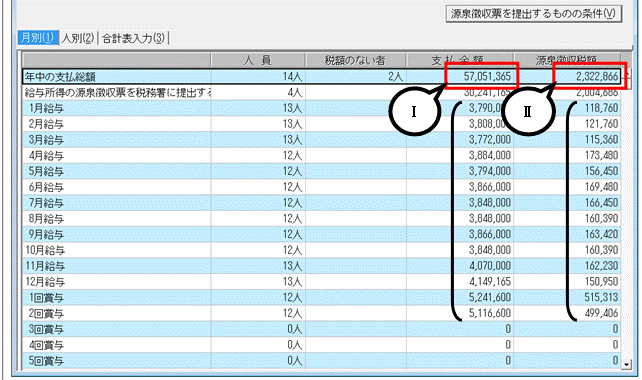Viewport: 642px width, 380px height.
Task: Select the 5月給与 row
Action: click(321, 171)
